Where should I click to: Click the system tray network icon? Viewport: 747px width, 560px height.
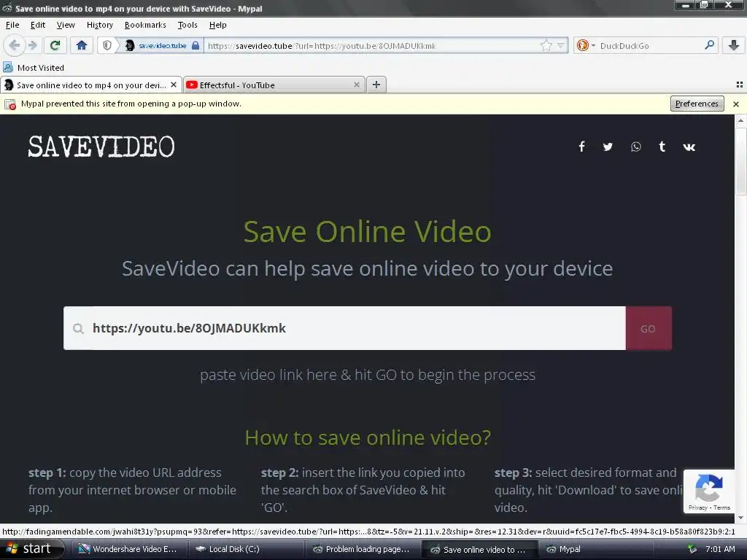pyautogui.click(x=692, y=549)
